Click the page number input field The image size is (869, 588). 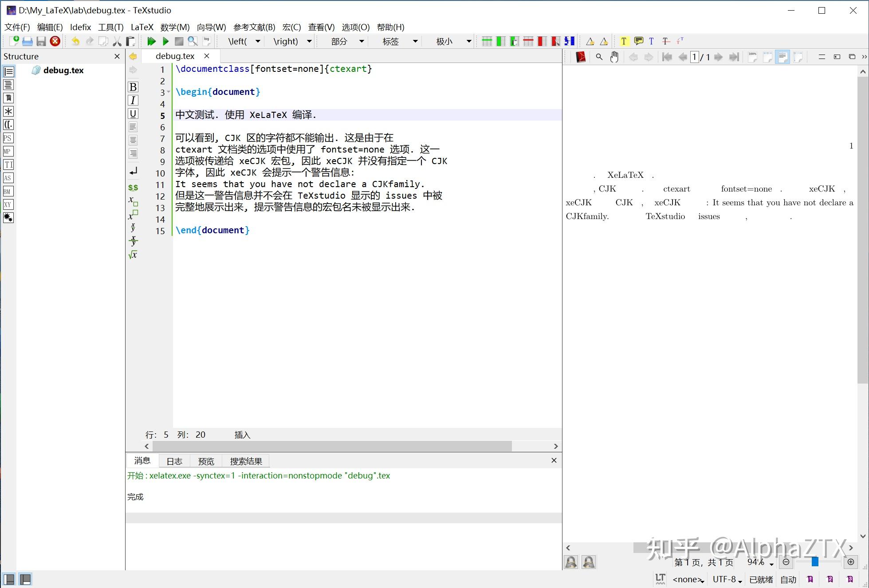click(695, 57)
